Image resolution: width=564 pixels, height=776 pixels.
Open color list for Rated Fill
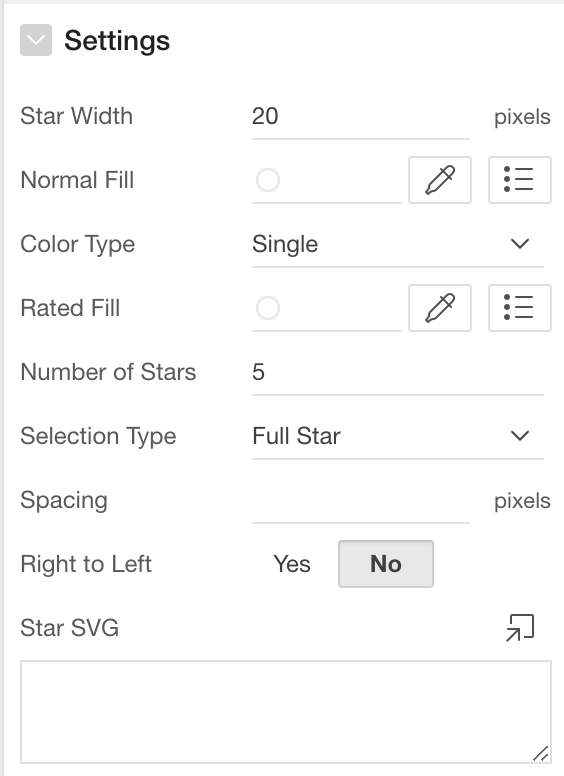[x=519, y=308]
